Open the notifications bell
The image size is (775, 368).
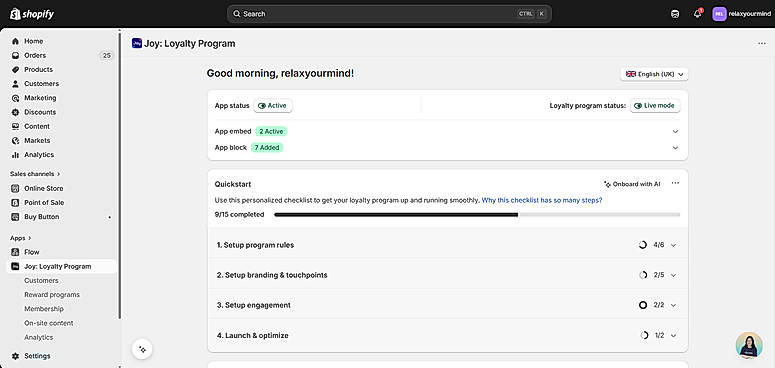pos(697,14)
